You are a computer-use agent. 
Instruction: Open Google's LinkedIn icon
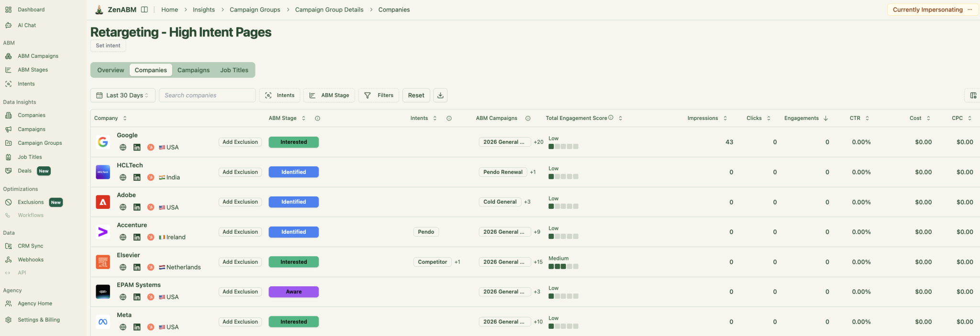pos(137,147)
